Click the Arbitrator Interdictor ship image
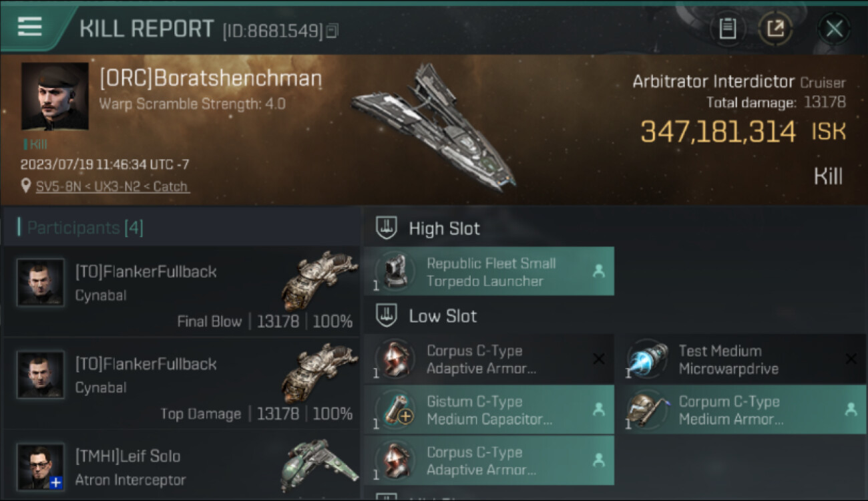 [435, 127]
